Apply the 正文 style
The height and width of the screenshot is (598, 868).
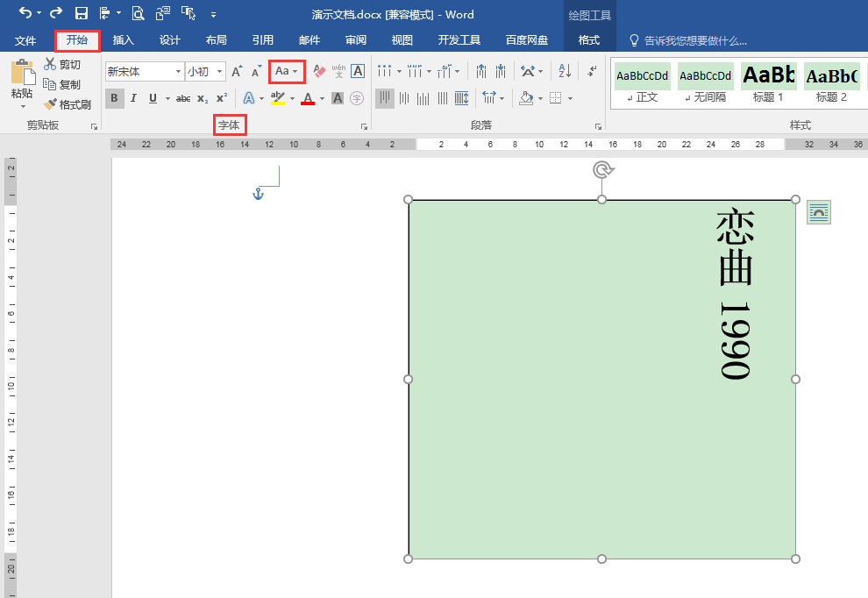click(x=642, y=83)
